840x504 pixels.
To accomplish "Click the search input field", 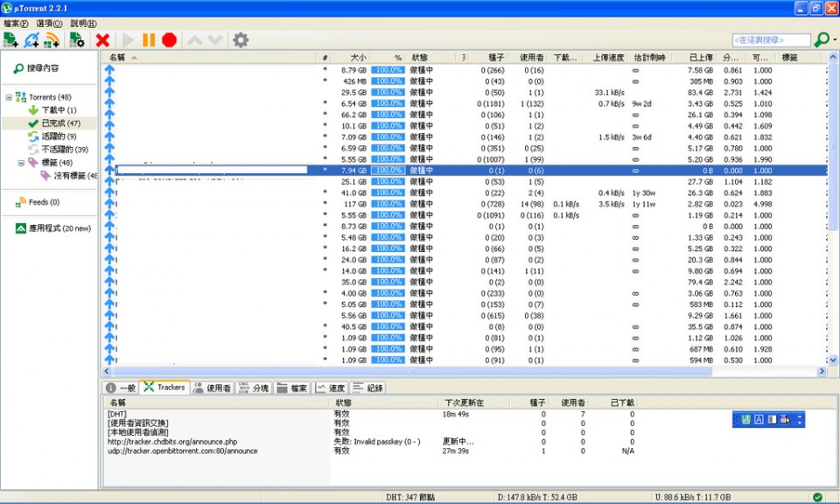I will point(771,40).
